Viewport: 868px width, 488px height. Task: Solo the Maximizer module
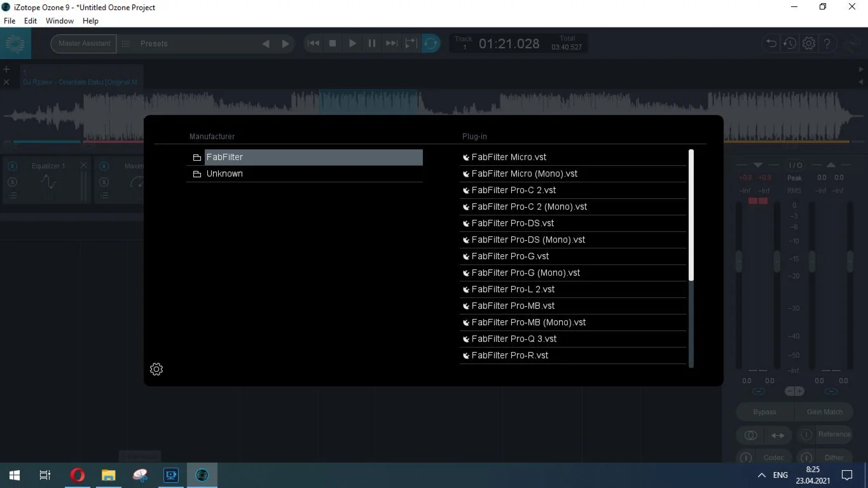click(106, 182)
